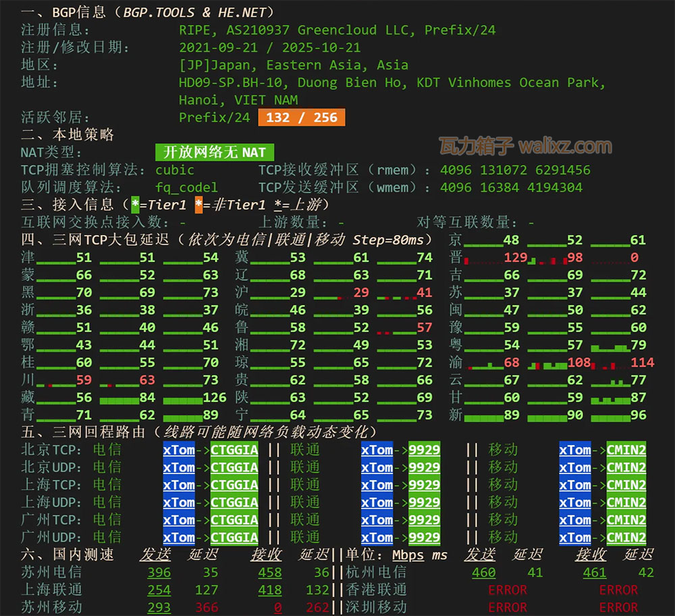This screenshot has height=616, width=675.
Task: Click the red latency '366' for 苏州移动
Action: (x=207, y=607)
